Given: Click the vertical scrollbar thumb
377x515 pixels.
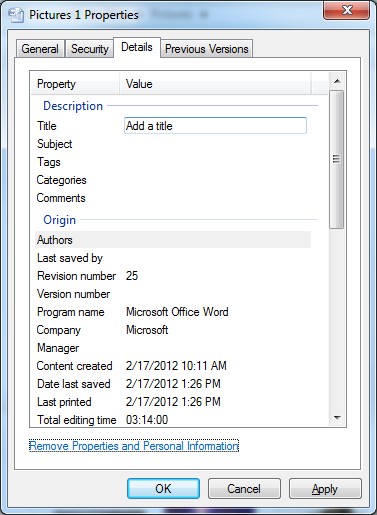Looking at the screenshot, I should (x=337, y=159).
